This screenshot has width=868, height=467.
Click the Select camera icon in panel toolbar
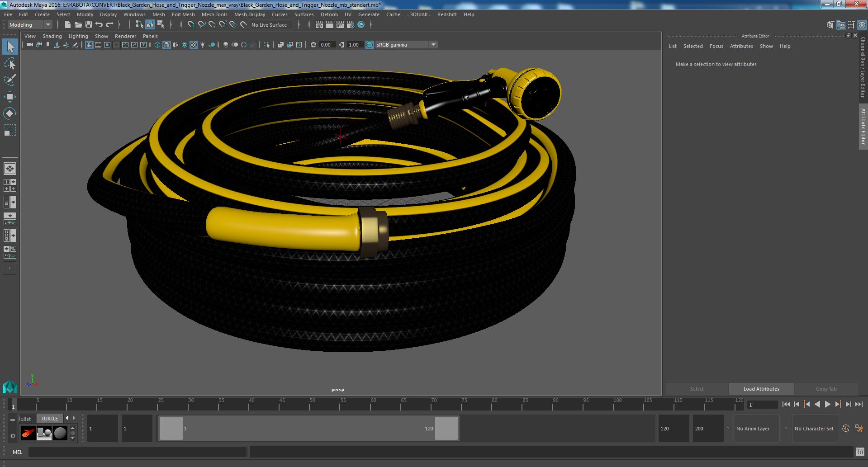29,45
